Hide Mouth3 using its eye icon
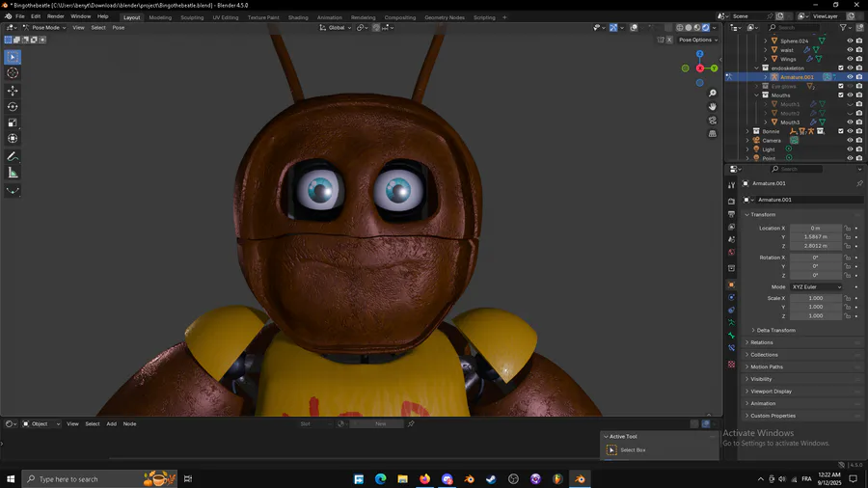The image size is (868, 488). (x=850, y=122)
